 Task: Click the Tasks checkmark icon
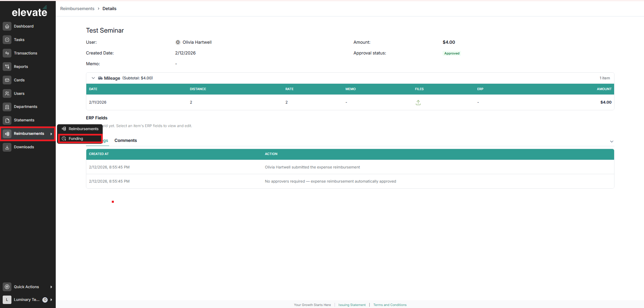pos(7,40)
